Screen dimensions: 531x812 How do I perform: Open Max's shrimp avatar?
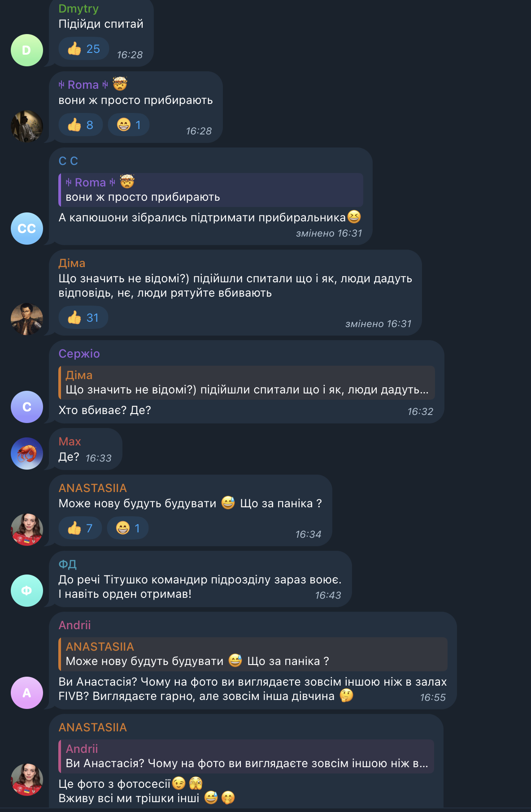tap(27, 454)
